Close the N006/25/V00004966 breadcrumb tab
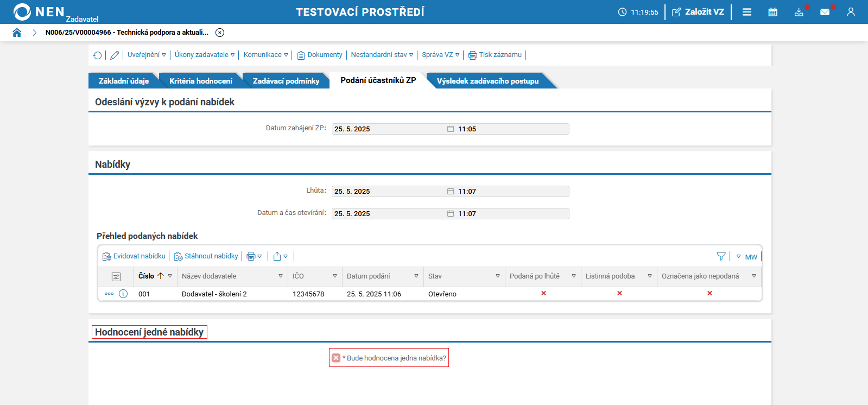 click(x=220, y=33)
